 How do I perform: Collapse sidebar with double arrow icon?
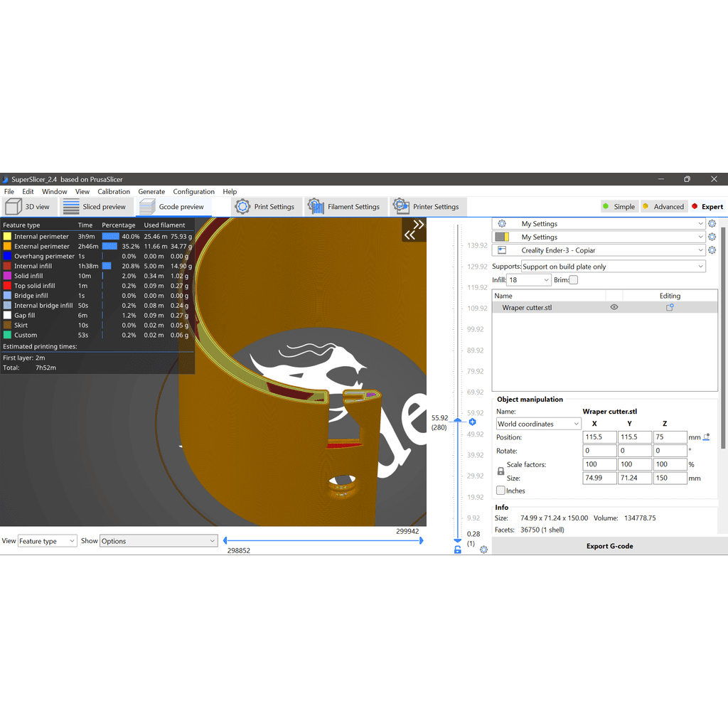point(414,230)
